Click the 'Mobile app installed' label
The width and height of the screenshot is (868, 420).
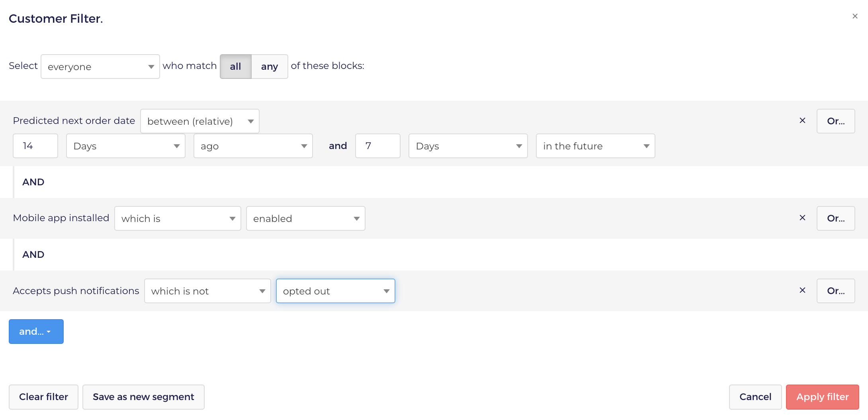pos(61,218)
